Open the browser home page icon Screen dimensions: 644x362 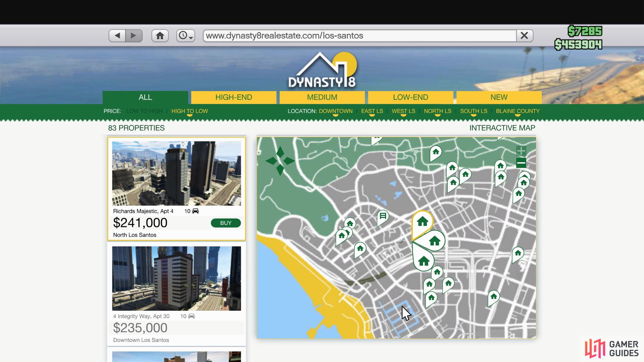click(x=160, y=36)
